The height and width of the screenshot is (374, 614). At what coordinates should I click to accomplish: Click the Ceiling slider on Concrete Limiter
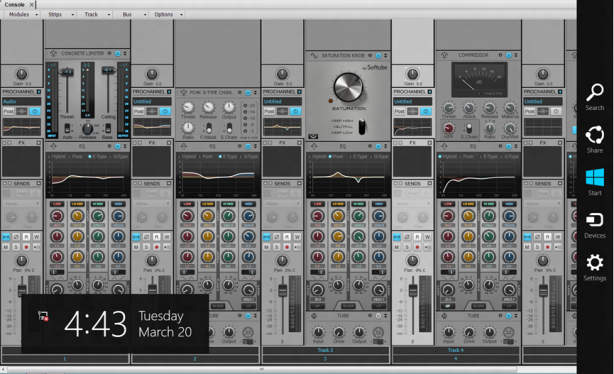(108, 70)
